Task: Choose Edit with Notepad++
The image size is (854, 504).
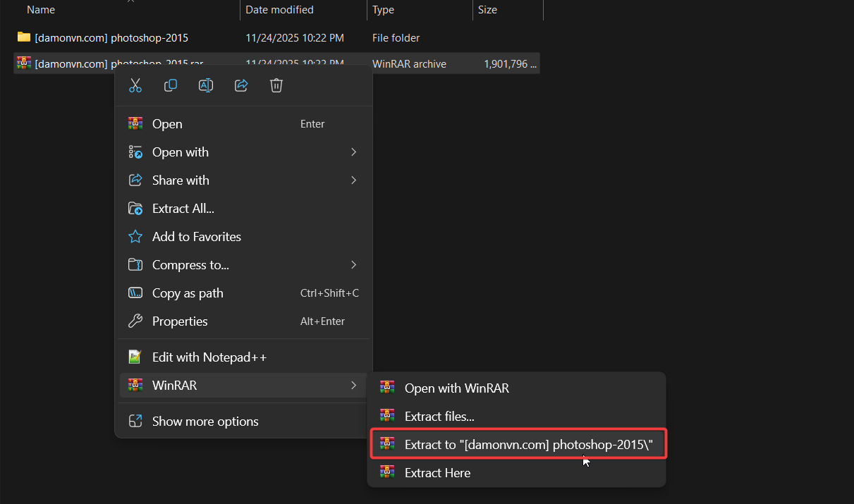Action: click(x=244, y=357)
